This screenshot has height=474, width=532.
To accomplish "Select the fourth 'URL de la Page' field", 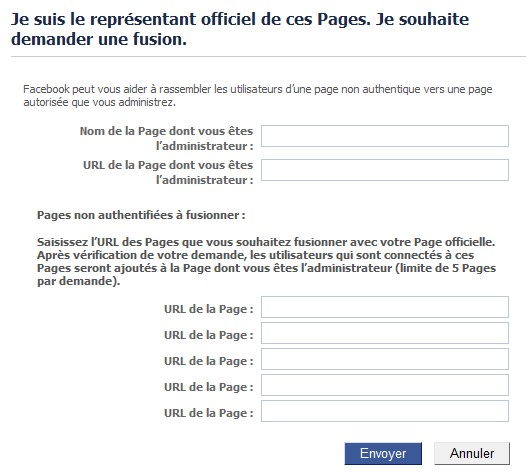I will click(385, 385).
